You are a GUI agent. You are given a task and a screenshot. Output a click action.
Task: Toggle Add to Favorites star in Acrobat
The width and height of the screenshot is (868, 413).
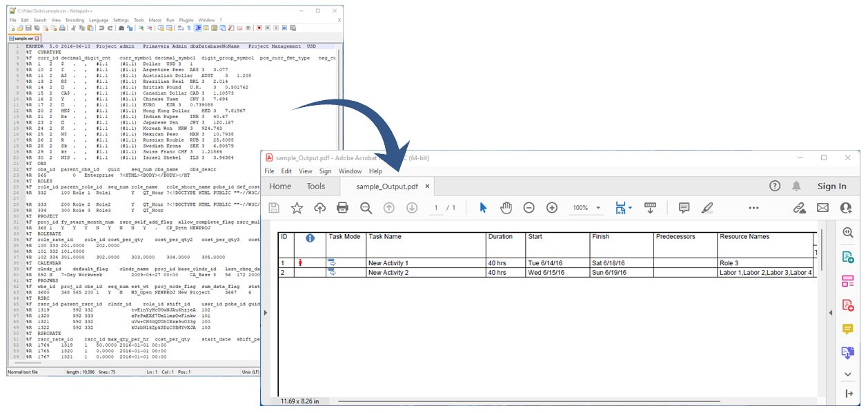[x=297, y=209]
